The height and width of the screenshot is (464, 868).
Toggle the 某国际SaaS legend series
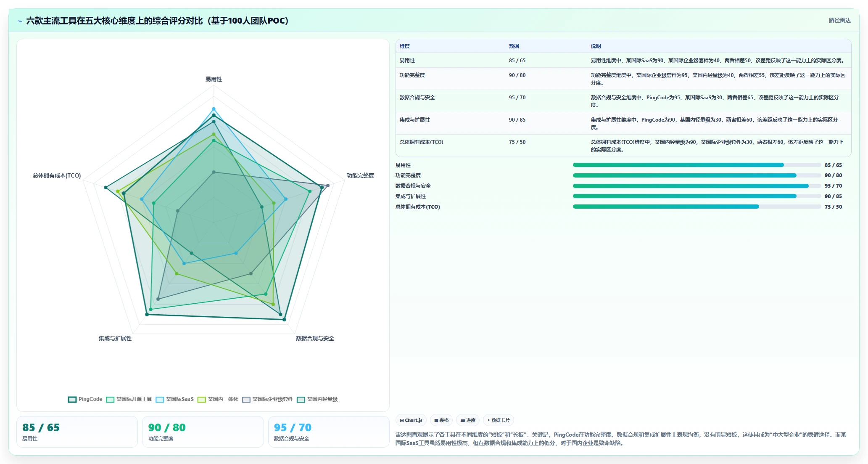[x=174, y=399]
